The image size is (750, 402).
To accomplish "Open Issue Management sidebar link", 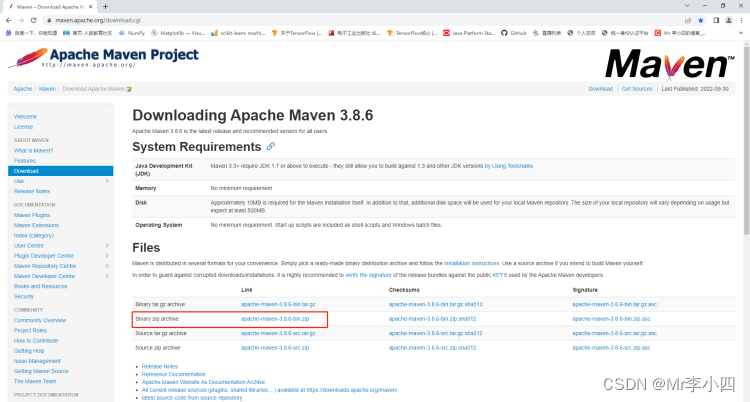I will (x=37, y=361).
